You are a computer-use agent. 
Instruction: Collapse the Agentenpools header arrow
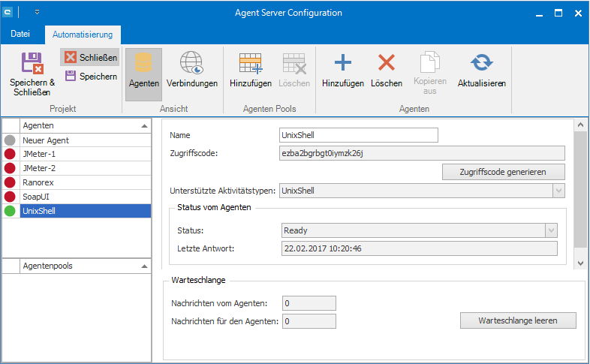[x=143, y=266]
